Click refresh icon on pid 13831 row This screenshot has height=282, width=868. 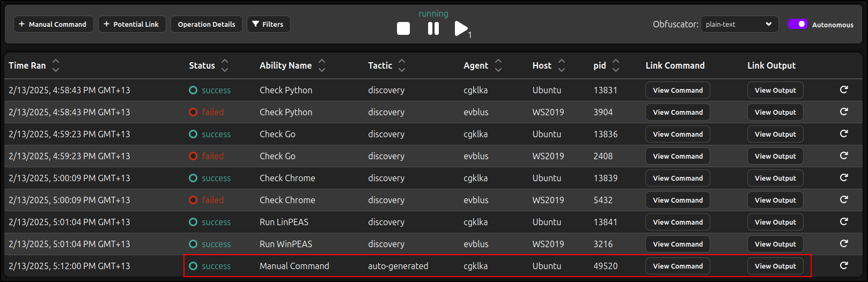[844, 90]
